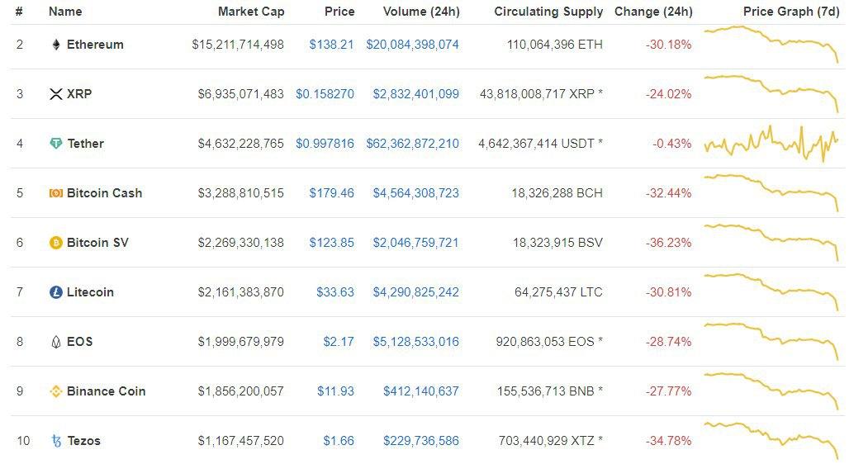Click the Binance Coin logo icon

tap(56, 391)
